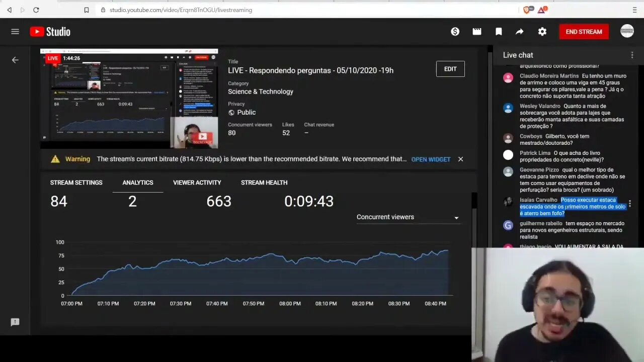Click the browser back button
The image size is (644, 362).
(9, 10)
